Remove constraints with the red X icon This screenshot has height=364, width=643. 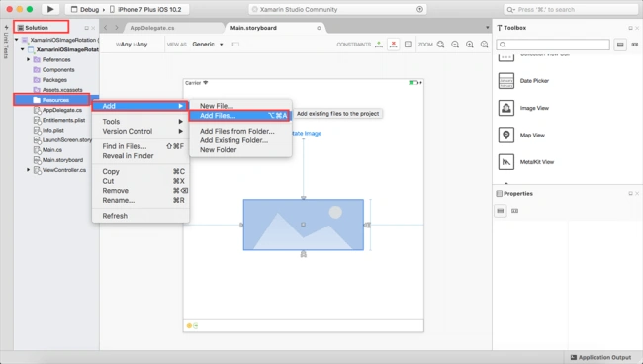394,44
